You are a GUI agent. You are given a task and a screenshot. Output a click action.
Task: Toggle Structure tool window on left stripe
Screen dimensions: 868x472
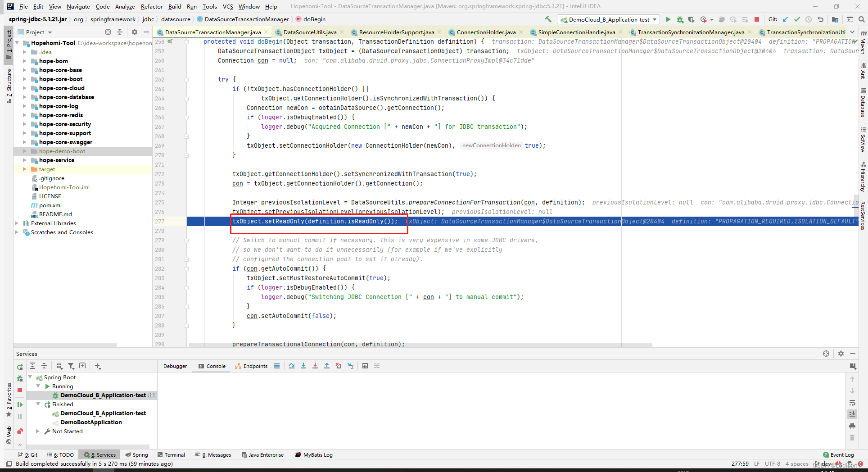tap(9, 86)
